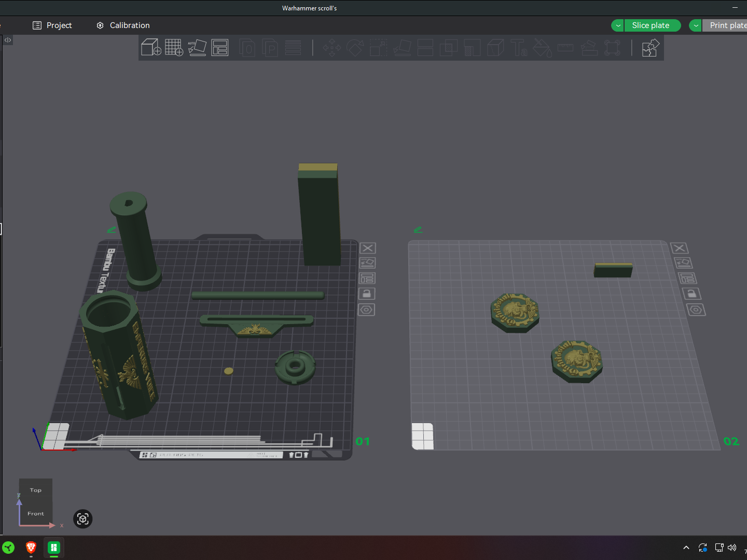This screenshot has height=560, width=747.
Task: Select the Color Painting bucket tool
Action: pos(542,48)
